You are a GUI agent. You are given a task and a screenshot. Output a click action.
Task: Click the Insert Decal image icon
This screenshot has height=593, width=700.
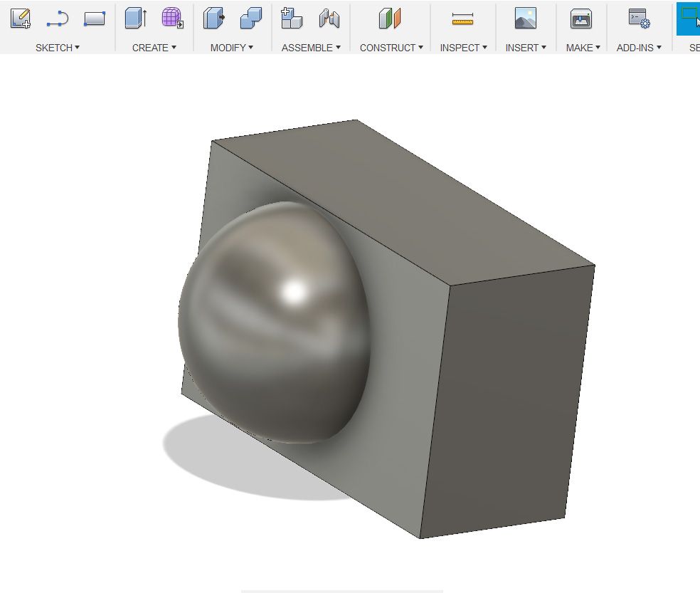(526, 19)
